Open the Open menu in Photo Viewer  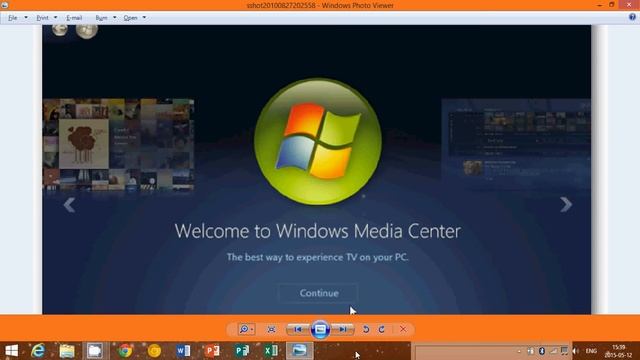131,18
